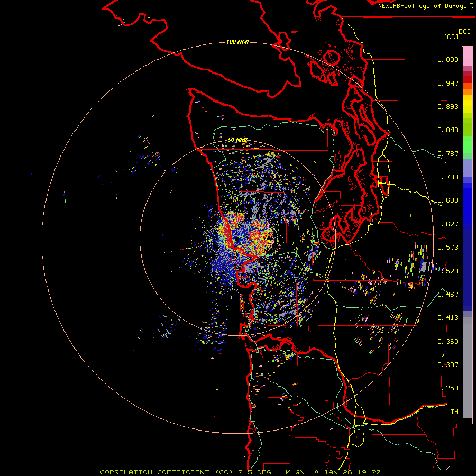Select the 0.680 scale value

coord(448,200)
